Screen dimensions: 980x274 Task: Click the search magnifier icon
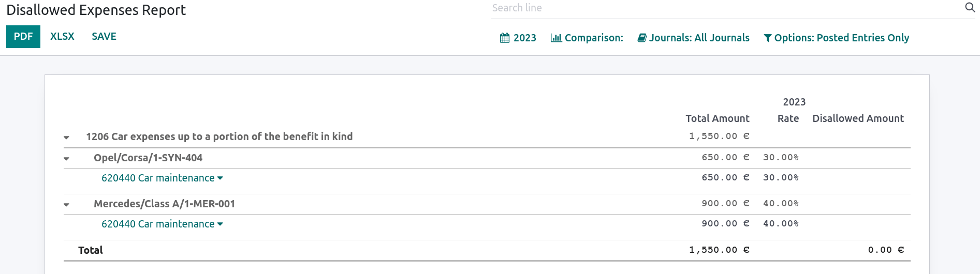[x=970, y=8]
